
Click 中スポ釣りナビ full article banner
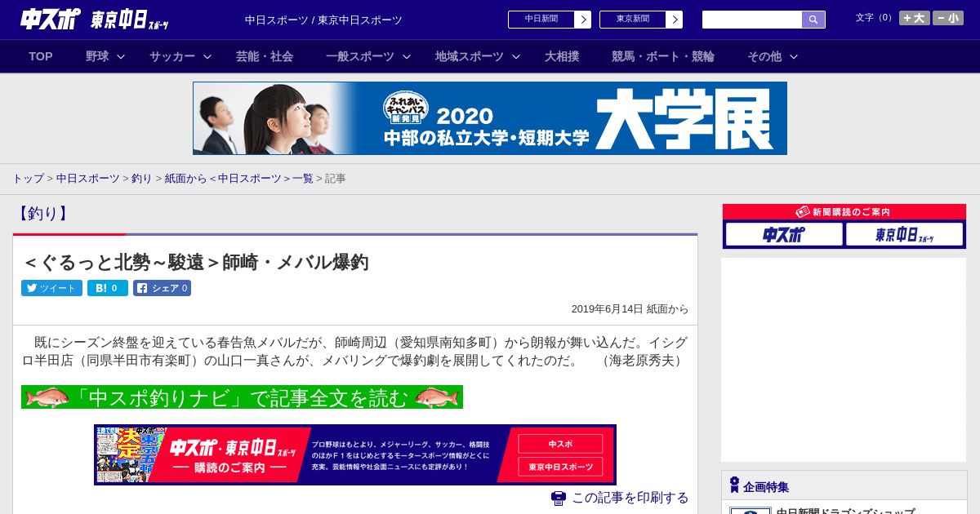point(242,397)
